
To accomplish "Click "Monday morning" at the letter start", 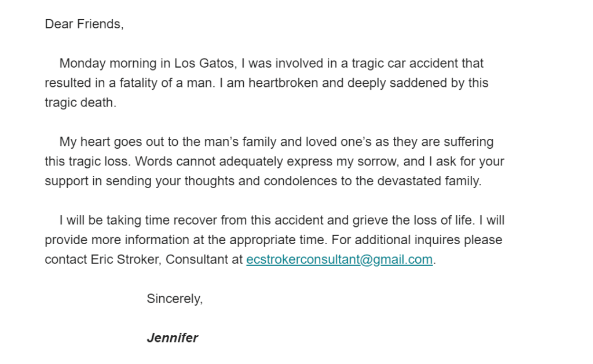I will [x=108, y=64].
